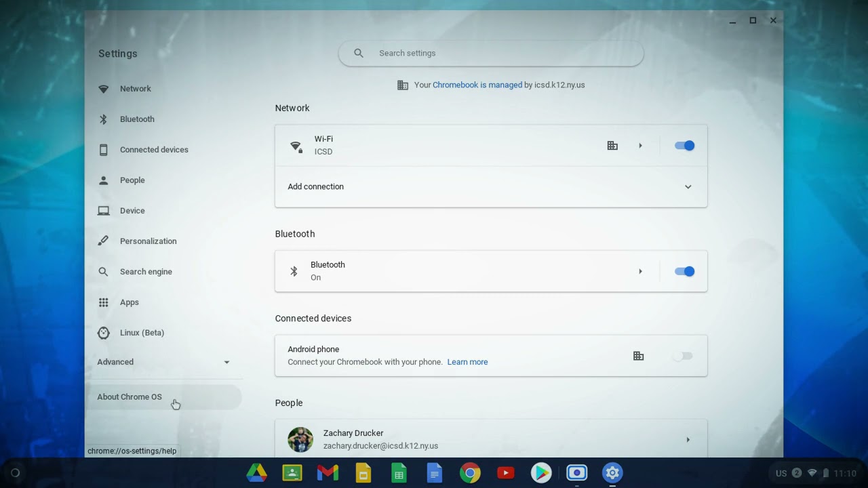This screenshot has width=868, height=488.
Task: Click the Bluetooth icon in the sidebar
Action: 103,119
